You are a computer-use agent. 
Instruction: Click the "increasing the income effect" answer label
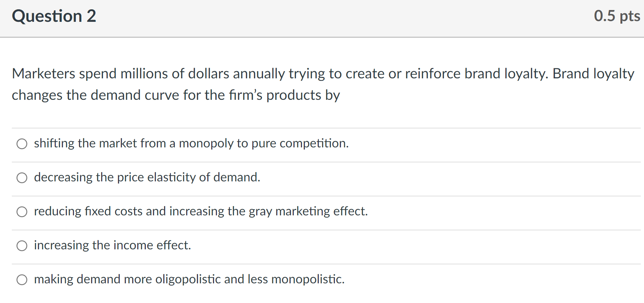112,245
